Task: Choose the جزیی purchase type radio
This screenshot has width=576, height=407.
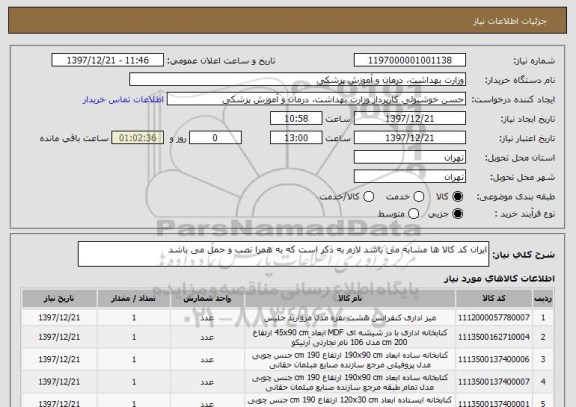Action: 457,214
